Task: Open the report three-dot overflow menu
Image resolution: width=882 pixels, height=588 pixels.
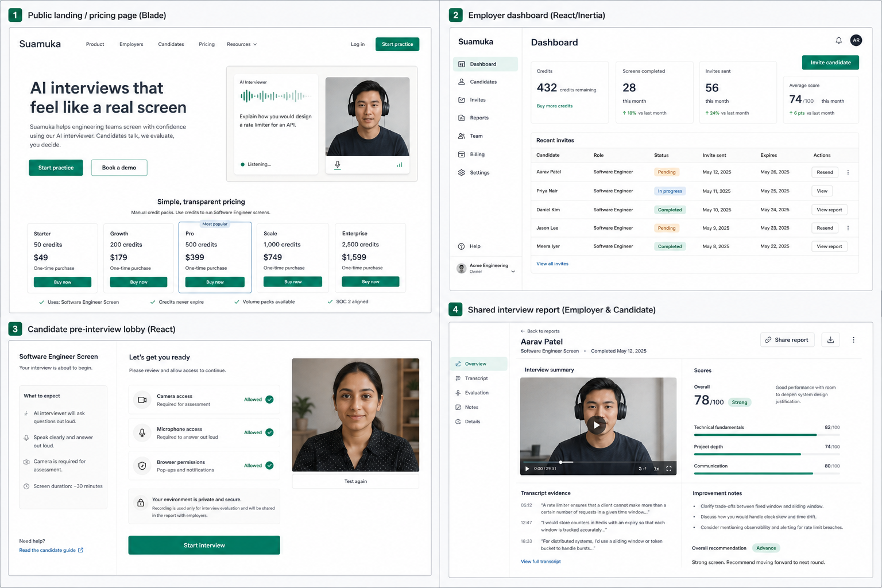Action: 853,340
